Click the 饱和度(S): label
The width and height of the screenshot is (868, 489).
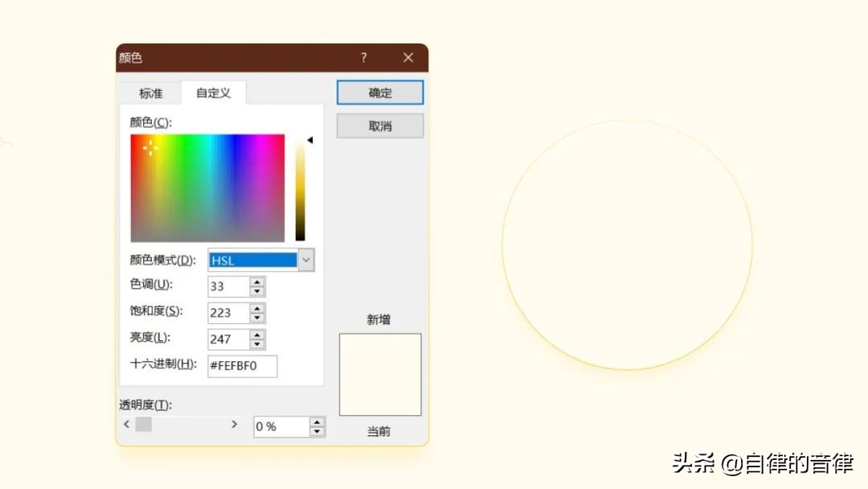(x=156, y=310)
